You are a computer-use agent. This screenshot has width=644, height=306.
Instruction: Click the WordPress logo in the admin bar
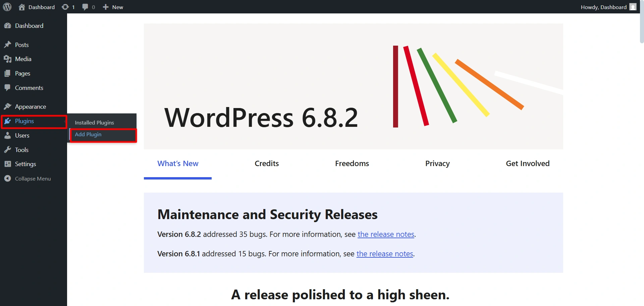(x=7, y=7)
